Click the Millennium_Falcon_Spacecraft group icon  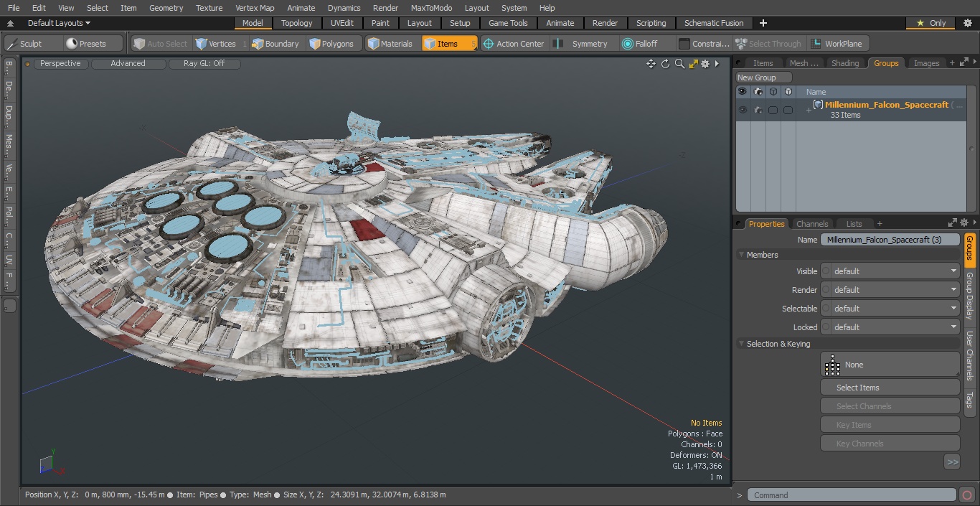818,105
